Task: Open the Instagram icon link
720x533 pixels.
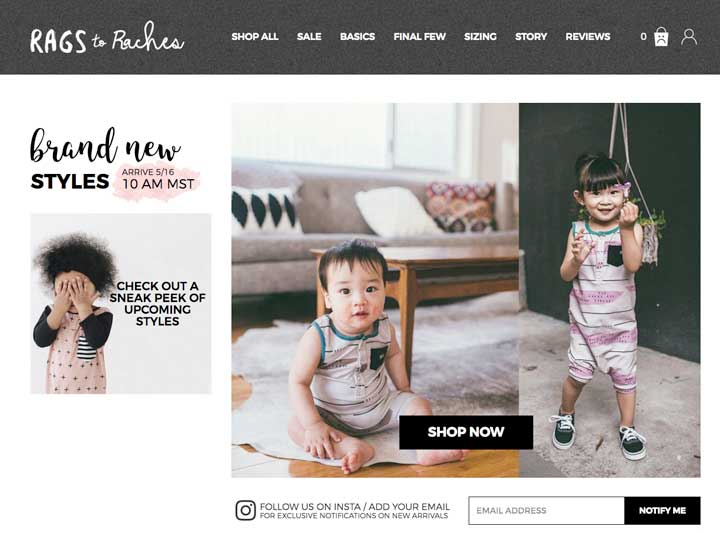Action: [245, 510]
